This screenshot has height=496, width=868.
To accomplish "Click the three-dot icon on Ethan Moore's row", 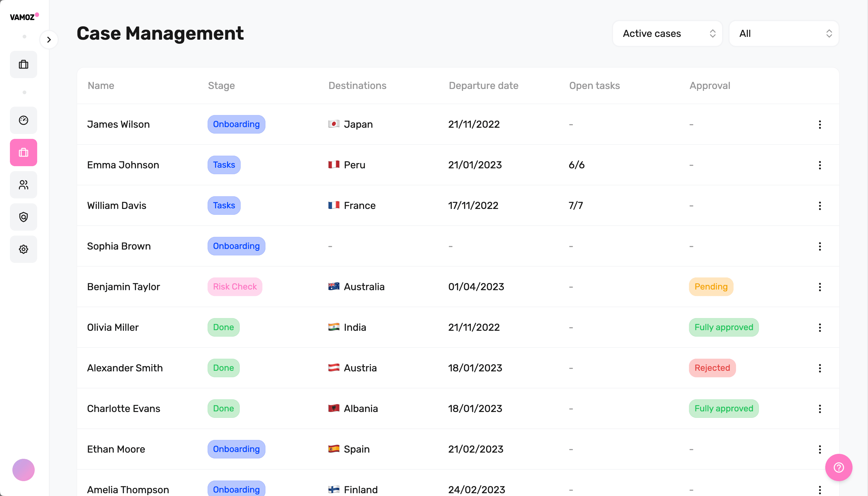I will (x=820, y=449).
